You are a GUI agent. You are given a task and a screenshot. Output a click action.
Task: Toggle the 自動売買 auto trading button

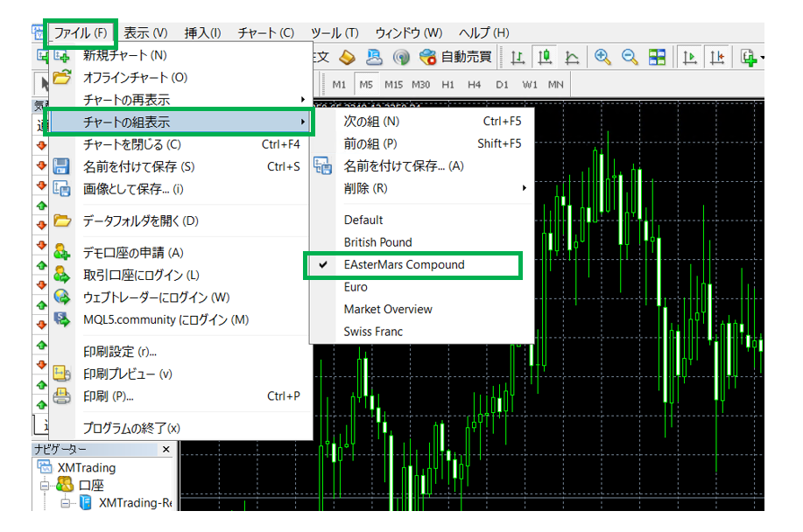454,58
